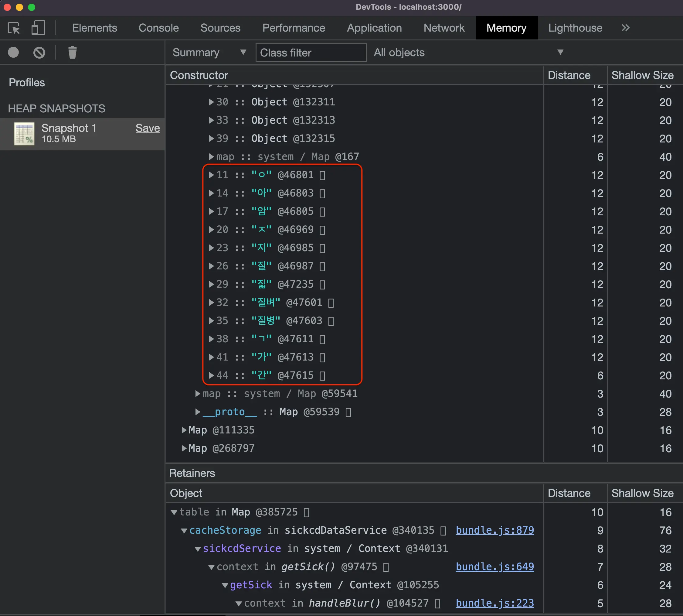Click the inspect element picker icon
Image resolution: width=683 pixels, height=616 pixels.
(x=14, y=28)
